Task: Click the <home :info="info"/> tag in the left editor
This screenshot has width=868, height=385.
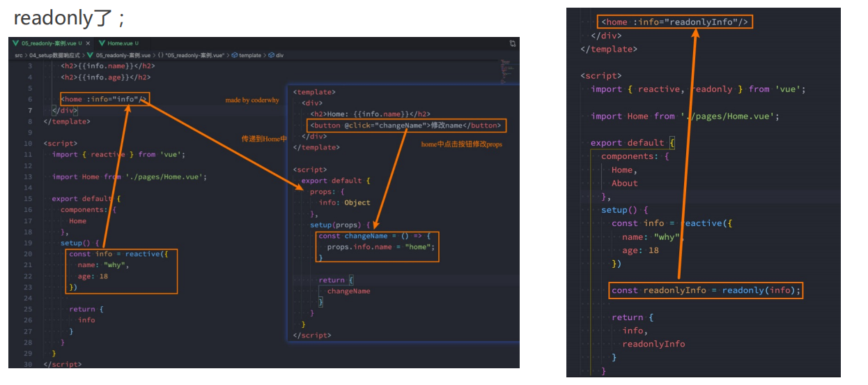Action: point(104,99)
